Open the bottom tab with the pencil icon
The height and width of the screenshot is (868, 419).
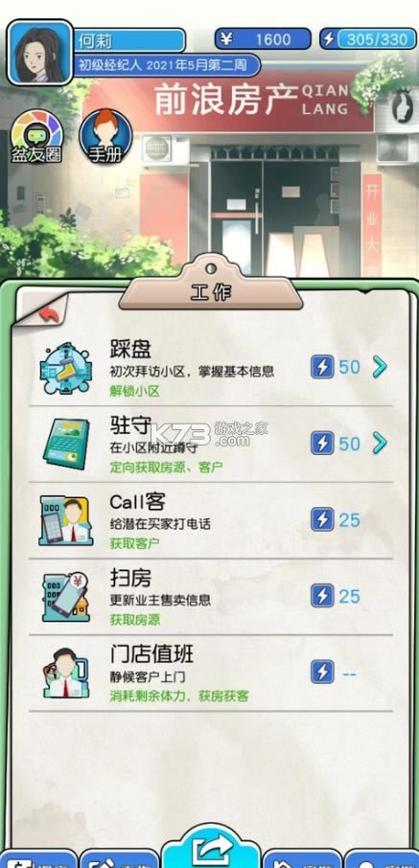pyautogui.click(x=119, y=859)
